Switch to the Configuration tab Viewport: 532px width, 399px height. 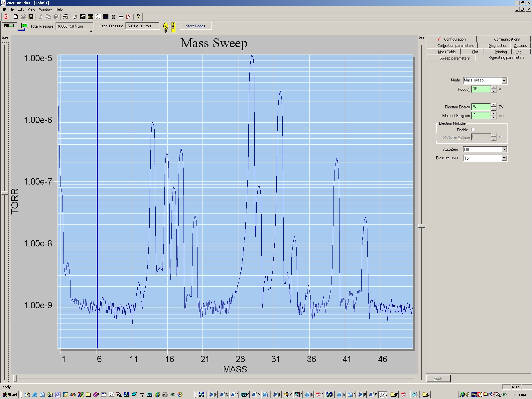[x=452, y=39]
